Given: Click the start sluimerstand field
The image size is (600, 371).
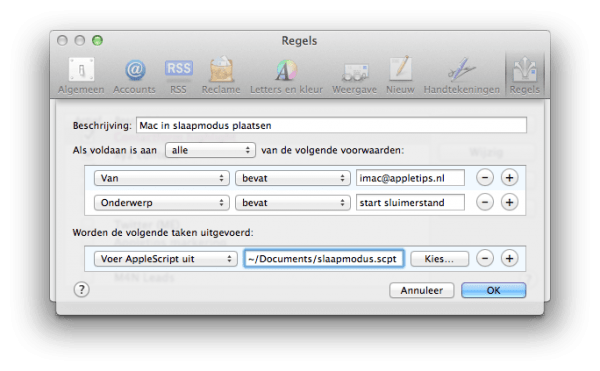Looking at the screenshot, I should tap(410, 203).
